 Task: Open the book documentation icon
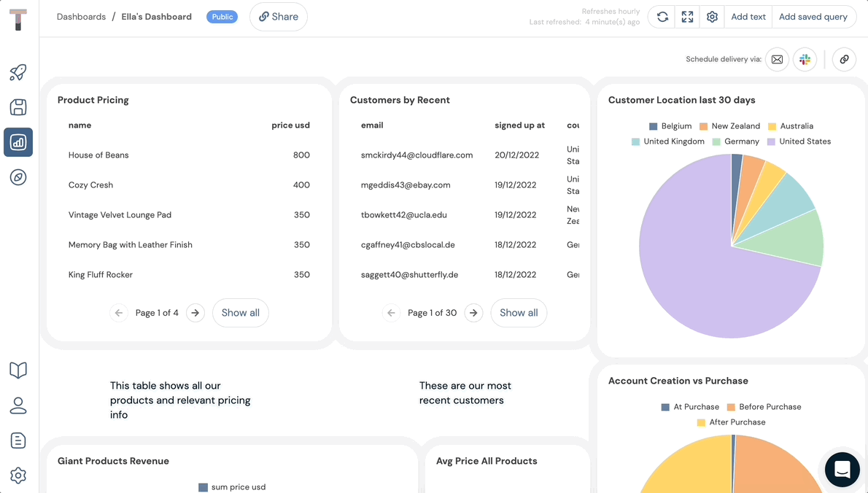[x=18, y=370]
